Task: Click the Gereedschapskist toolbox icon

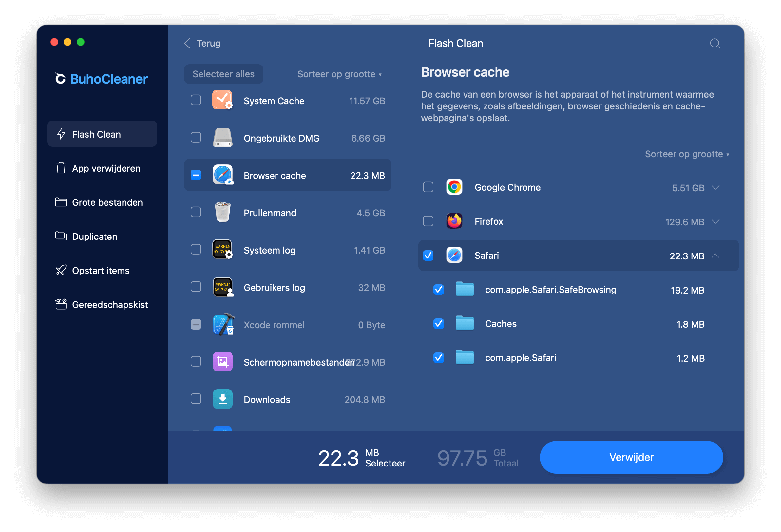Action: pos(61,304)
